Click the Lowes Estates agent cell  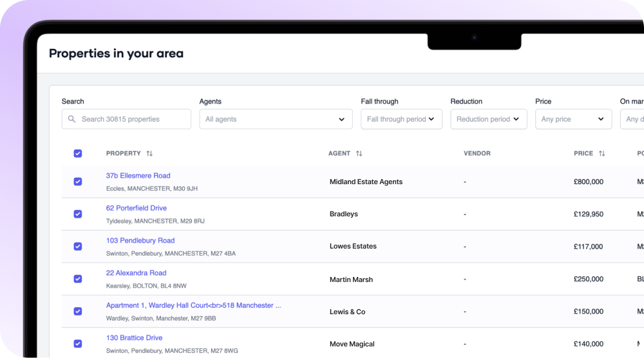[x=353, y=247]
